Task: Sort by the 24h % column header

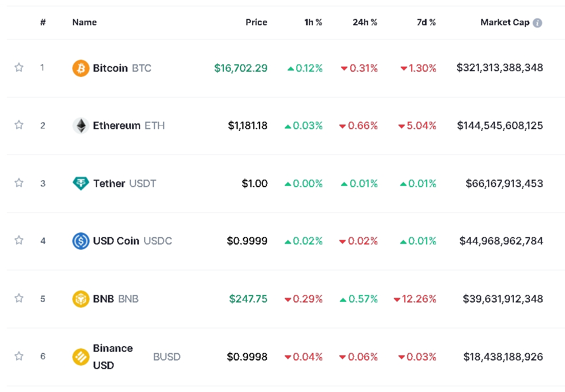Action: tap(365, 22)
